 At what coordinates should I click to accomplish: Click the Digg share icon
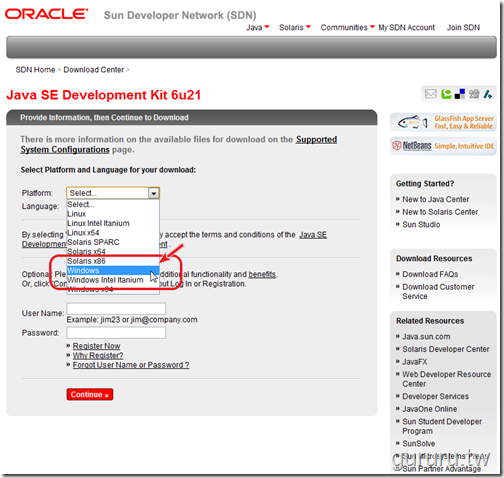pos(474,94)
